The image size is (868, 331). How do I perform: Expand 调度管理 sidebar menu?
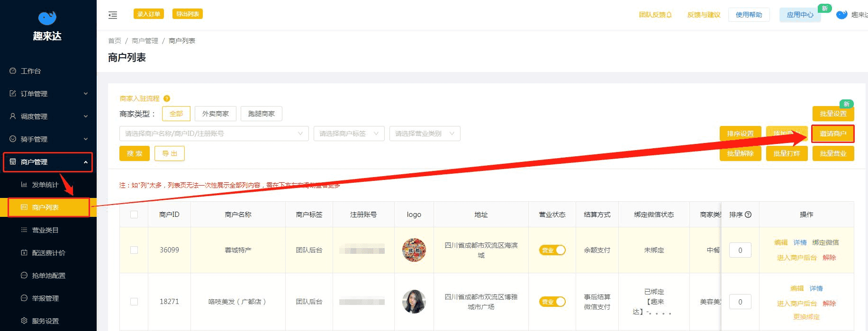[x=48, y=116]
